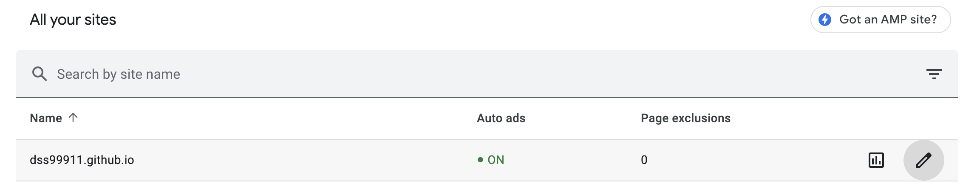Click the upward sort arrow beside Name

point(73,118)
